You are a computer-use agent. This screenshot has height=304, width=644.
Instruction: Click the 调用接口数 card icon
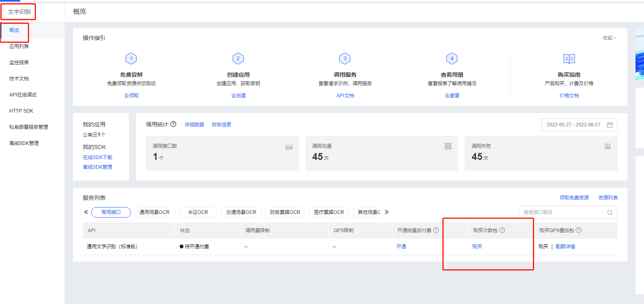click(289, 147)
